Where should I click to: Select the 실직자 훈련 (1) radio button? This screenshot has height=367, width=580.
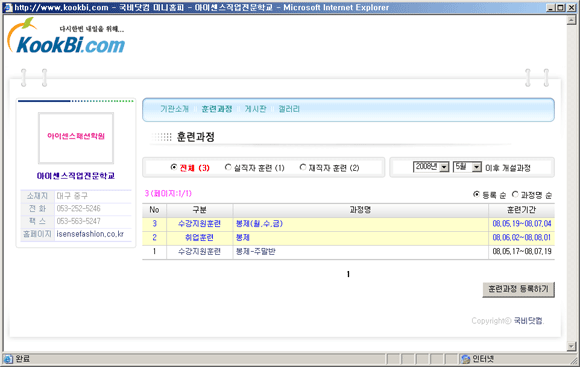click(228, 167)
